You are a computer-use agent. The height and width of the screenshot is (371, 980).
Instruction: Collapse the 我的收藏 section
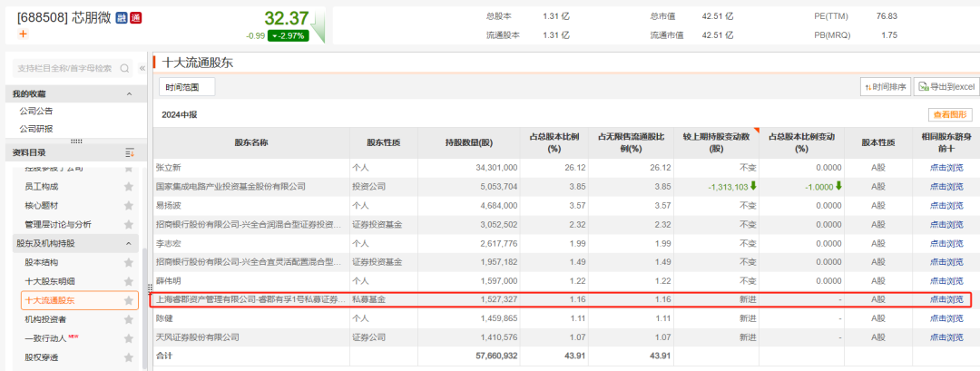click(x=129, y=93)
